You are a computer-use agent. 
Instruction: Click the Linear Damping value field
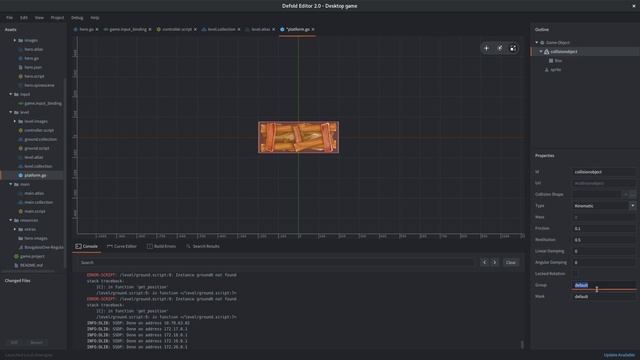coord(604,251)
